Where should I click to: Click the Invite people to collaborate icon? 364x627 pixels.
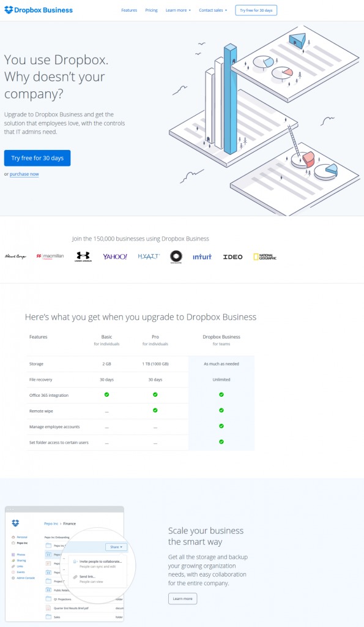coord(75,562)
